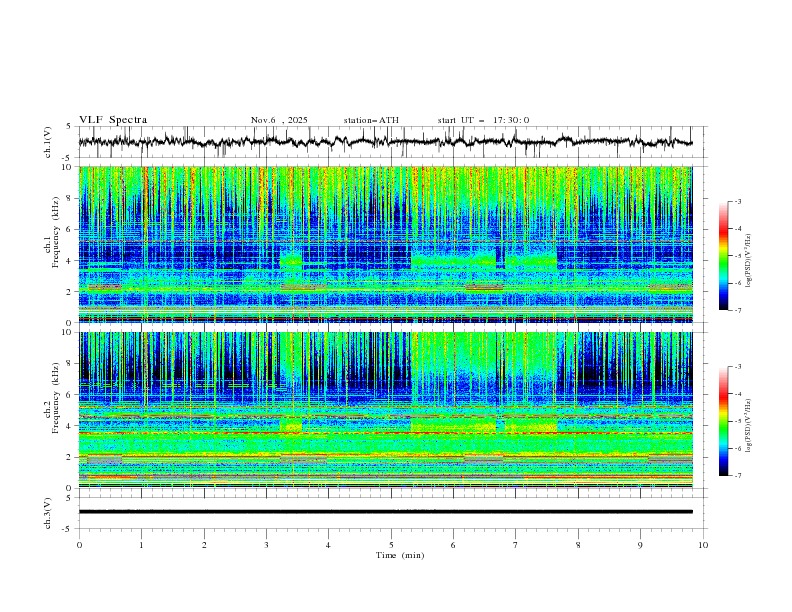The width and height of the screenshot is (792, 612).
Task: Click the lower color scale bar beside ch.2
Action: coord(723,421)
